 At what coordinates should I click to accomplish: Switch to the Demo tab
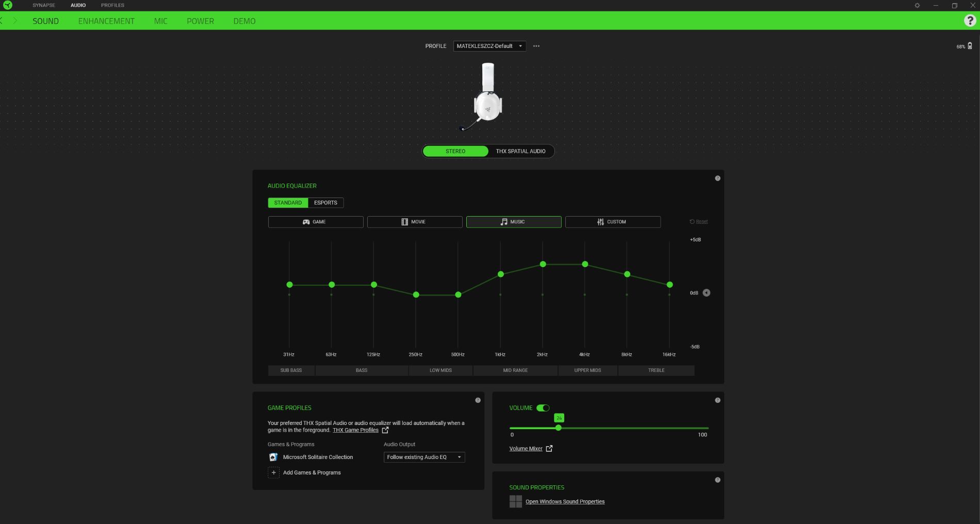(x=244, y=21)
